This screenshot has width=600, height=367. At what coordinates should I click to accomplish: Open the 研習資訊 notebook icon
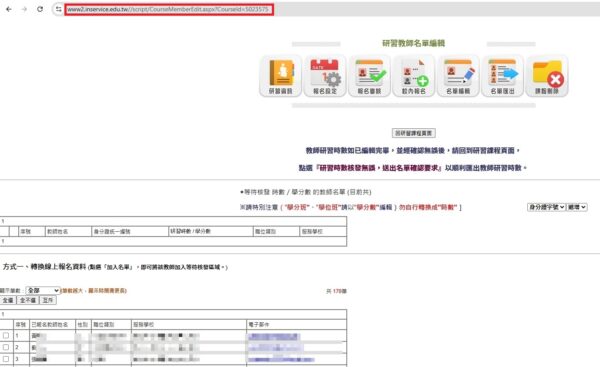(x=280, y=76)
